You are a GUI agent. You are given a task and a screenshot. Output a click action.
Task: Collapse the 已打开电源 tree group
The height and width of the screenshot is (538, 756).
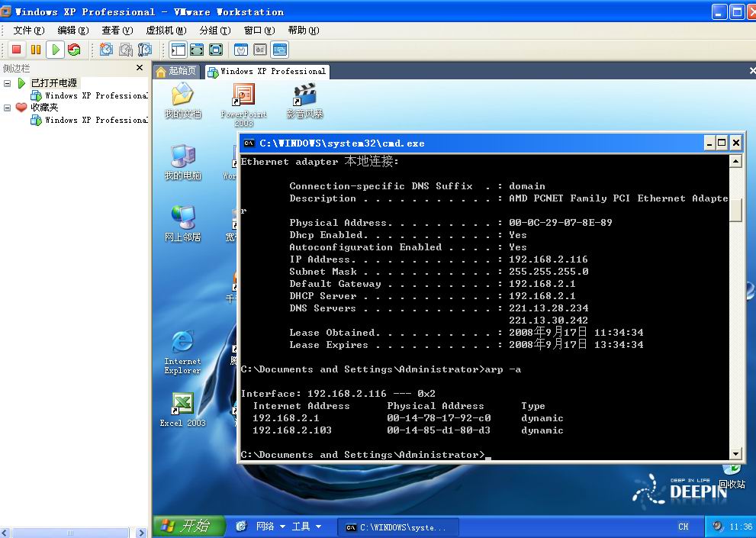(8, 83)
